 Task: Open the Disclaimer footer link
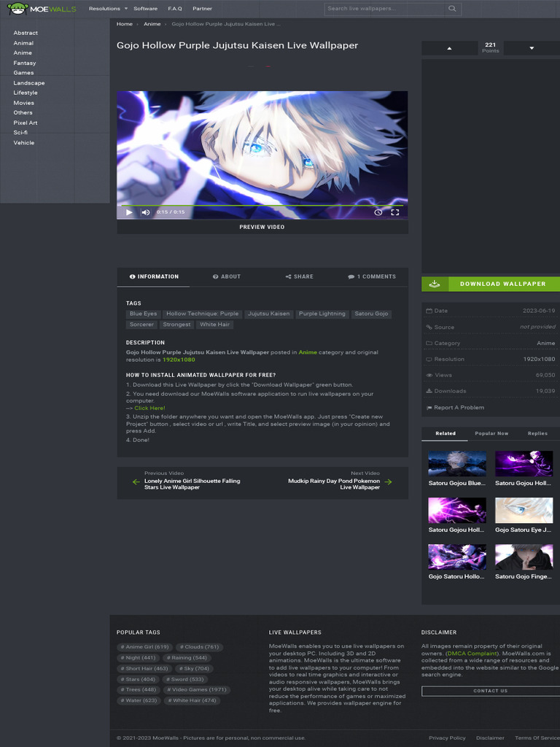point(490,738)
